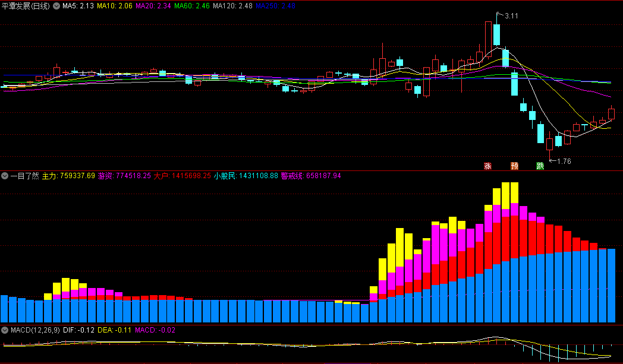This screenshot has height=364, width=623.
Task: Select the MA60: 2.46 label
Action: pyautogui.click(x=192, y=6)
